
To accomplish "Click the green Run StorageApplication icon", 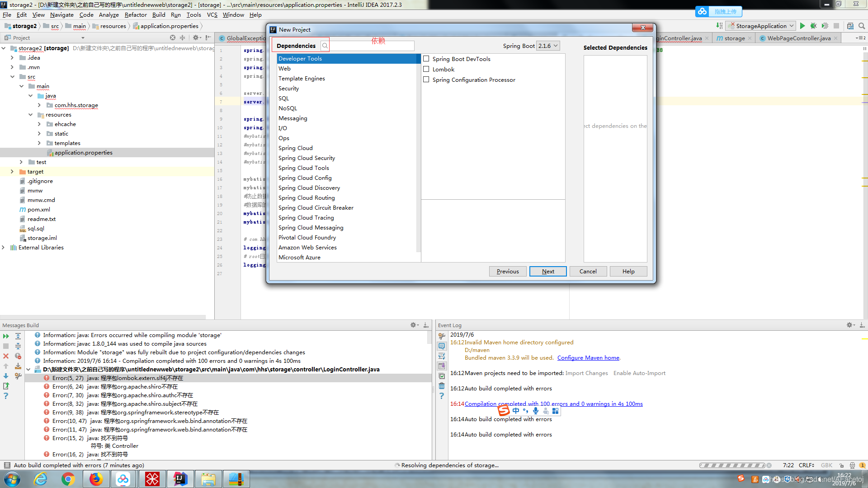I will [x=802, y=26].
